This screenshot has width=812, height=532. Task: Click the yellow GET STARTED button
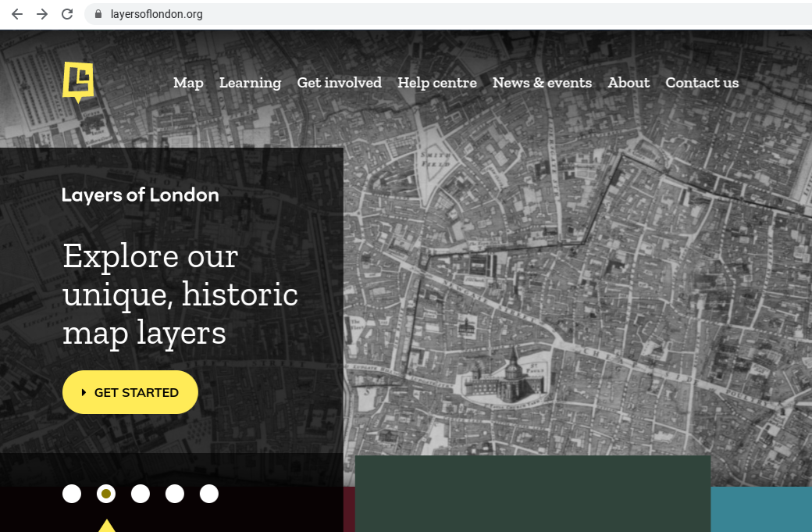coord(130,392)
